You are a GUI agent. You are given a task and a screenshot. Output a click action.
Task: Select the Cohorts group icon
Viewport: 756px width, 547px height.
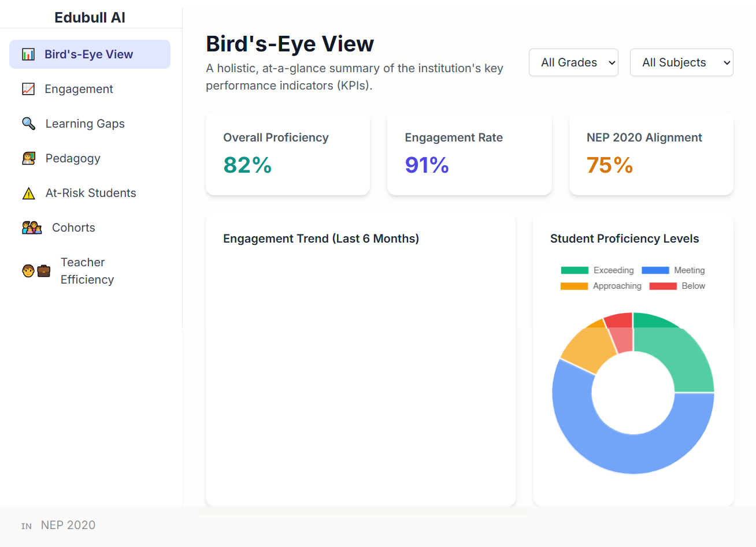tap(31, 227)
